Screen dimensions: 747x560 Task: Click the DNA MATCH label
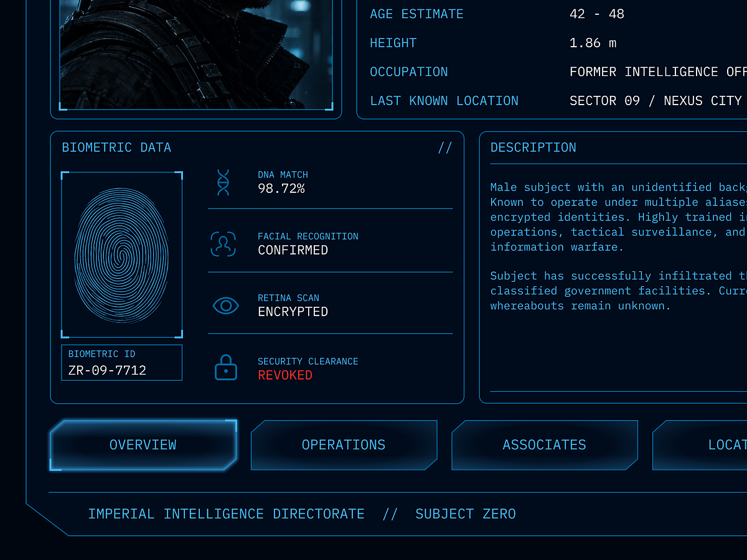click(283, 175)
